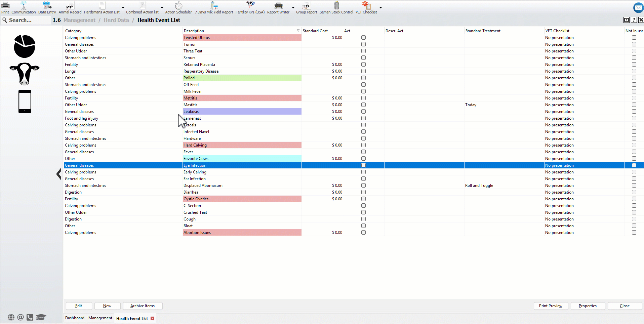Tick Not in use for Tumor
Viewport: 644px width, 324px height.
[x=634, y=44]
